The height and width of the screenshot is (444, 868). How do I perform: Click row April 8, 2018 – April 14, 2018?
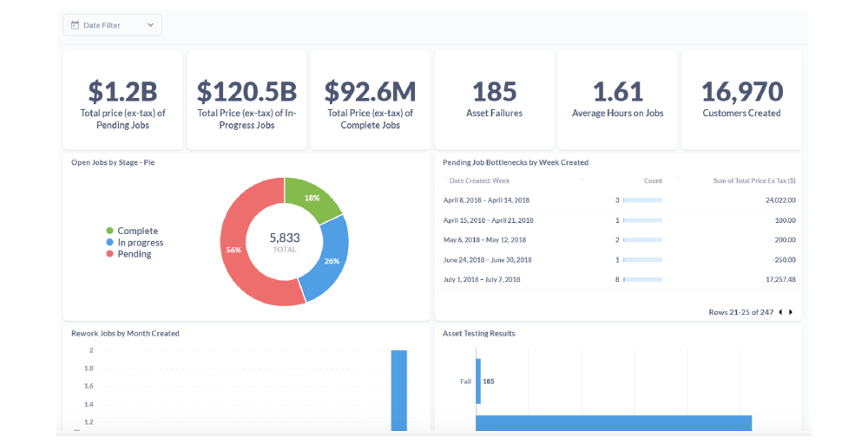[619, 200]
